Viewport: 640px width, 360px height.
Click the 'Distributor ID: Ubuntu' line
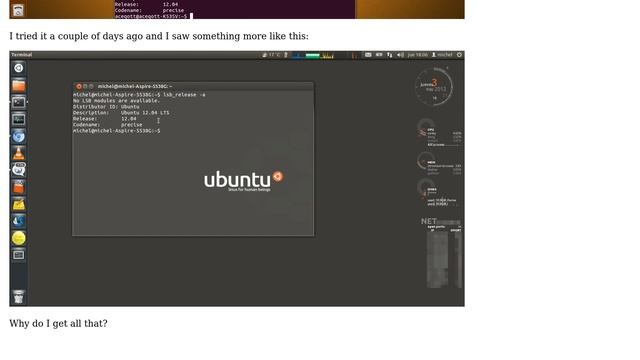point(106,107)
